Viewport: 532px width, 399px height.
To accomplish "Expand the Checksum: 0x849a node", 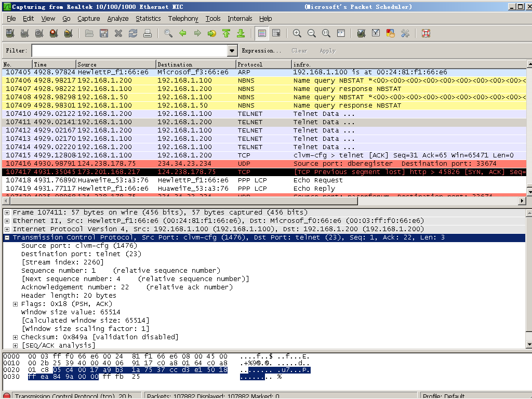I will pyautogui.click(x=15, y=337).
